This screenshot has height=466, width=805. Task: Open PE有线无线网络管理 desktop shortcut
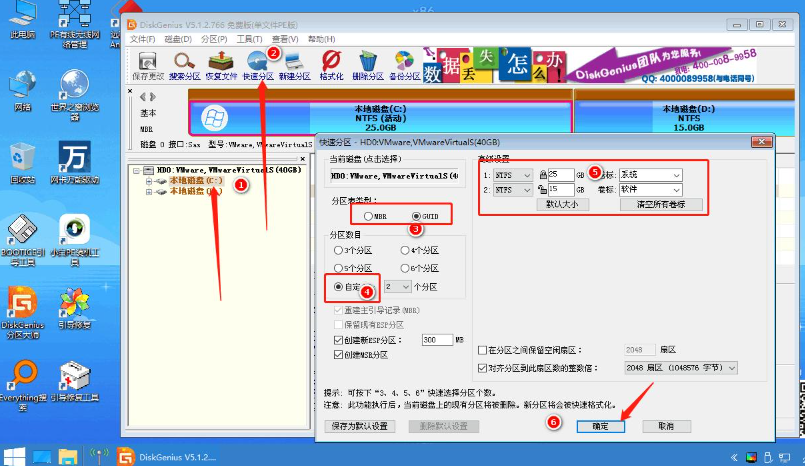point(75,25)
